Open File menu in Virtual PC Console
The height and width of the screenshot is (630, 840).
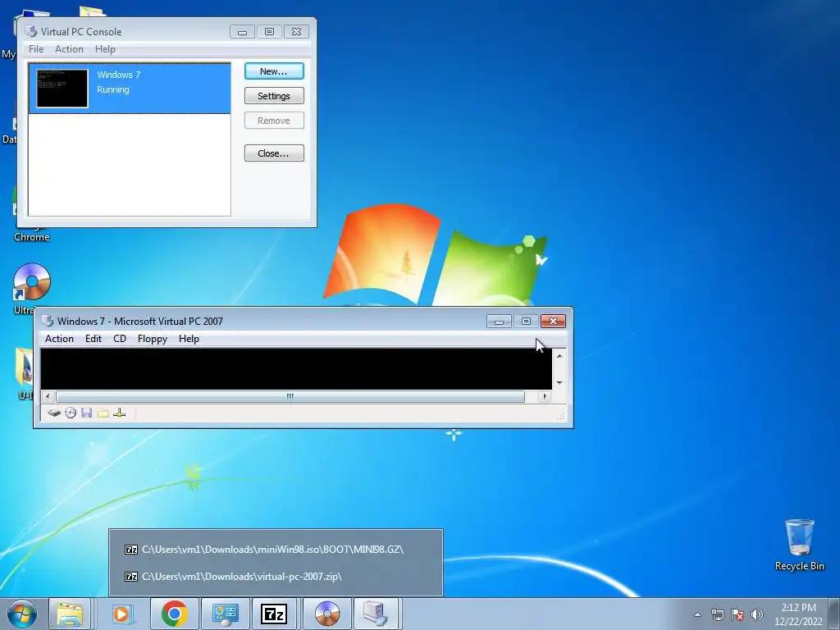coord(36,49)
